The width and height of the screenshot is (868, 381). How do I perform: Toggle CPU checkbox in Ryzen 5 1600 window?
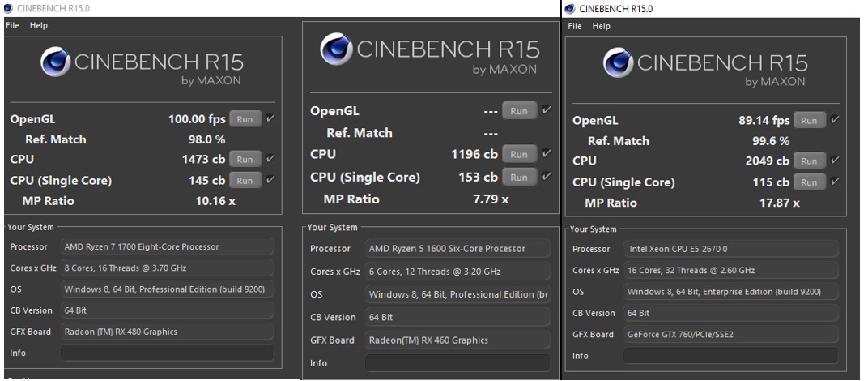(x=547, y=154)
